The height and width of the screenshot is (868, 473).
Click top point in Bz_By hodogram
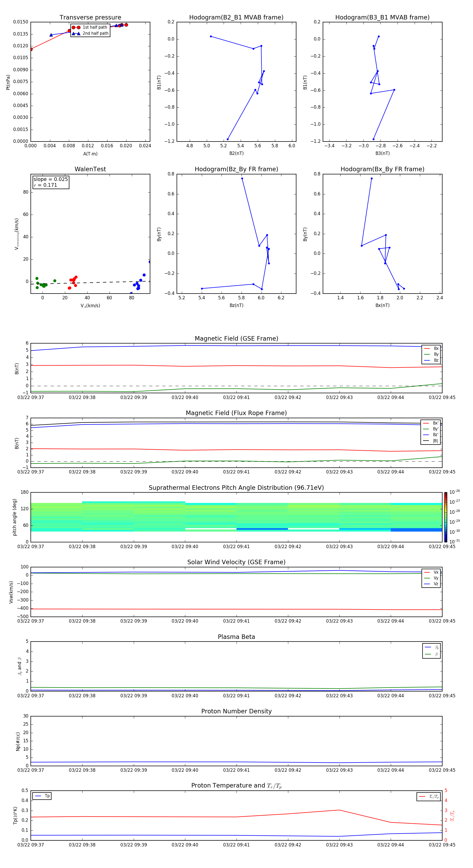(242, 179)
